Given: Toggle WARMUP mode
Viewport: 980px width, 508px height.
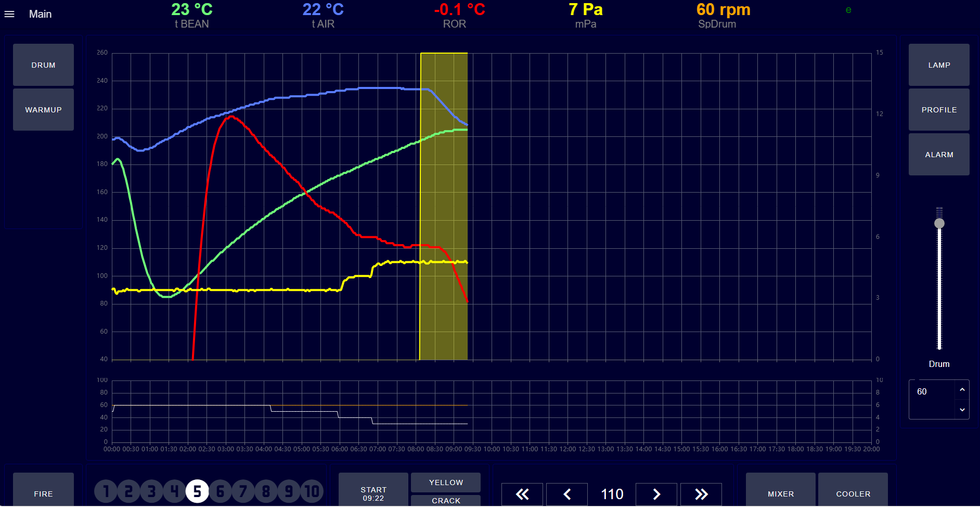Looking at the screenshot, I should click(43, 110).
